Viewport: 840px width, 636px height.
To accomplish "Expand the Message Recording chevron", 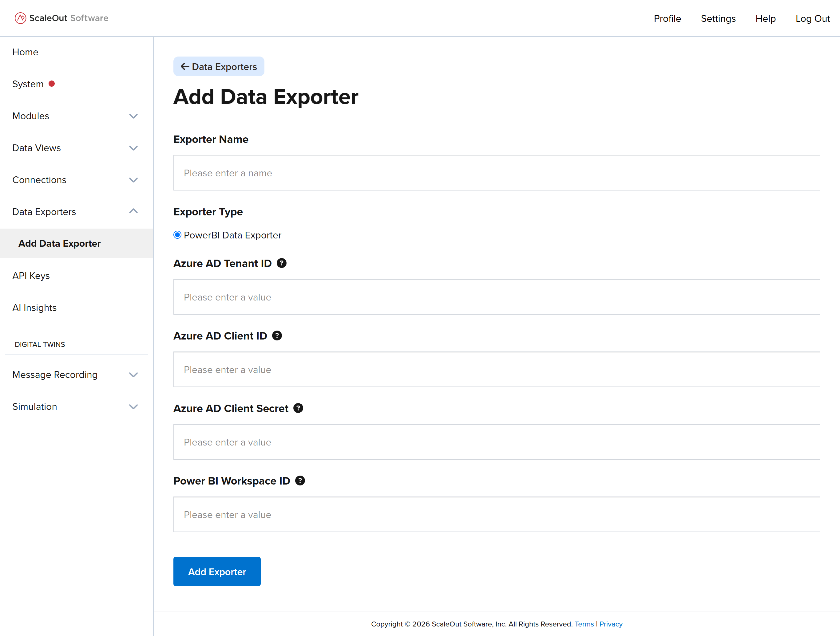I will (x=133, y=375).
